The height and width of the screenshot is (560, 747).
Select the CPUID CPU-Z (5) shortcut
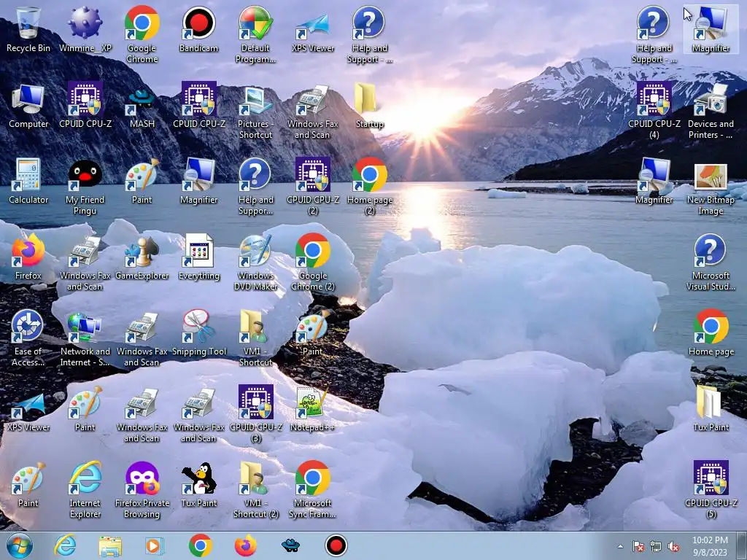(711, 489)
